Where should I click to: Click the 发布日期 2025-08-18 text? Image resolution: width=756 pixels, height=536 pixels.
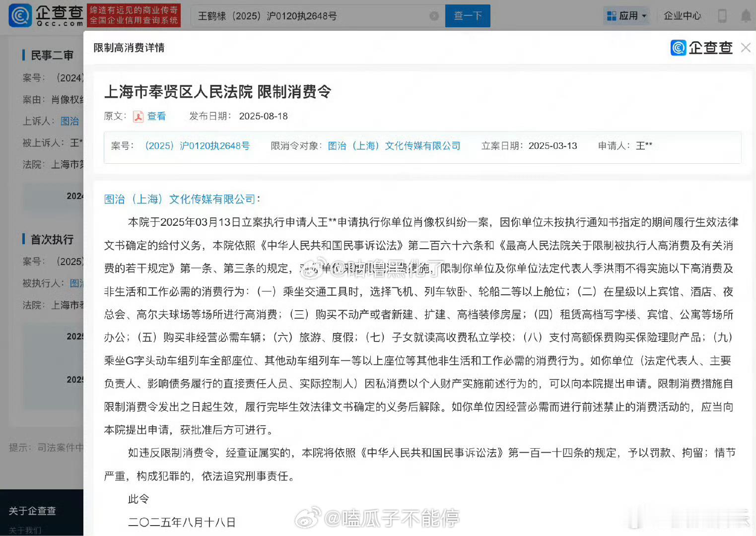coord(238,116)
